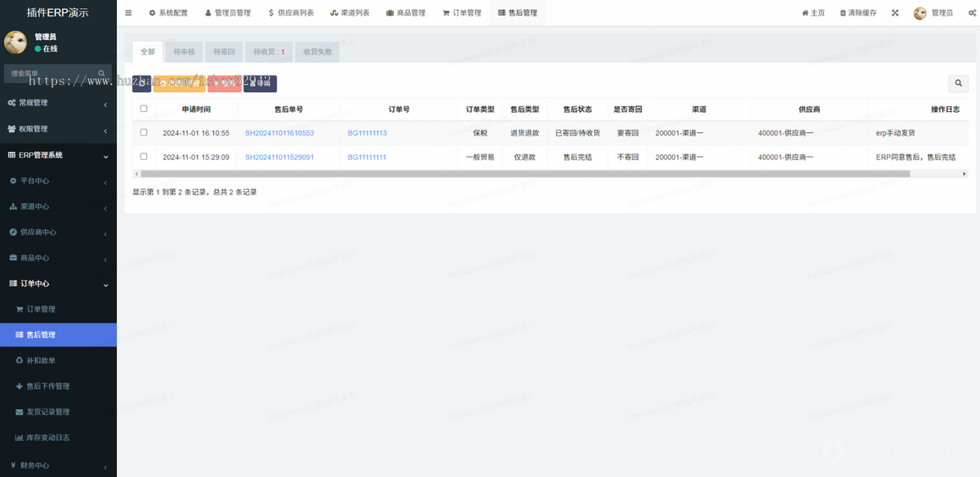Expand 供应商中心 with its chevron

click(105, 233)
